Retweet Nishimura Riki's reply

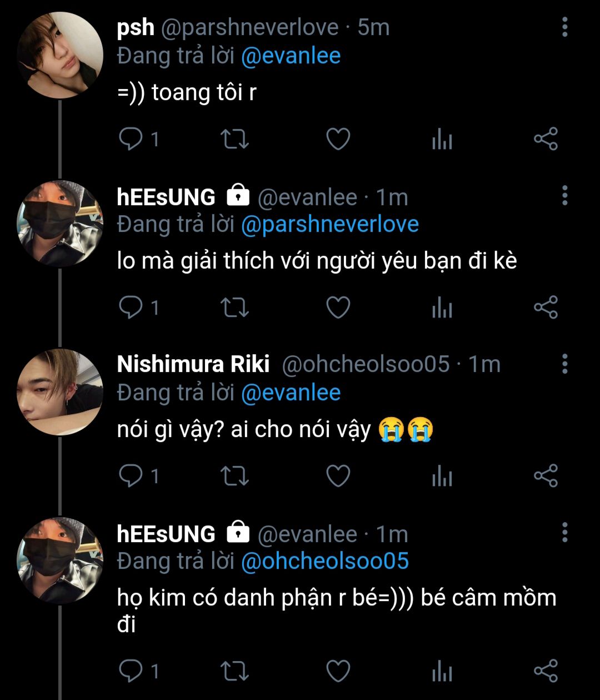234,476
